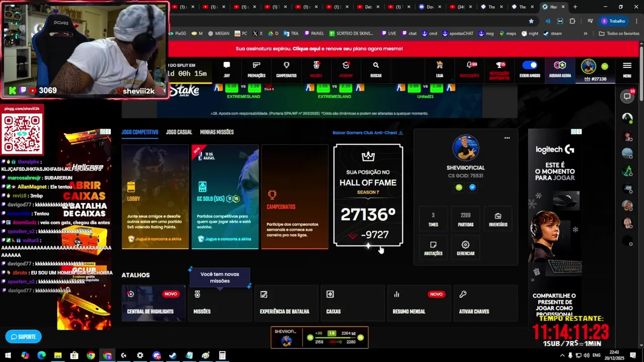Open profile card three-dots menu
Screen dimensions: 644x362
point(507,138)
